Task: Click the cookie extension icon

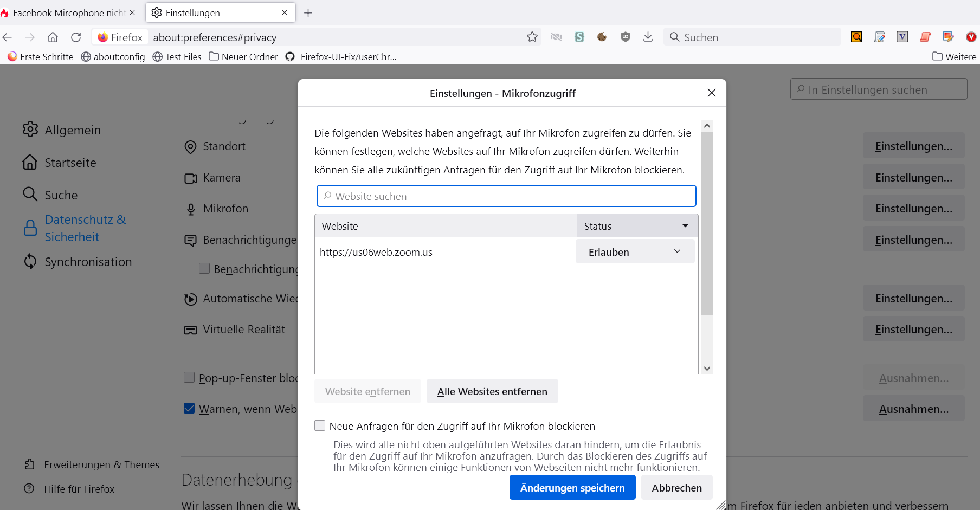Action: (602, 37)
